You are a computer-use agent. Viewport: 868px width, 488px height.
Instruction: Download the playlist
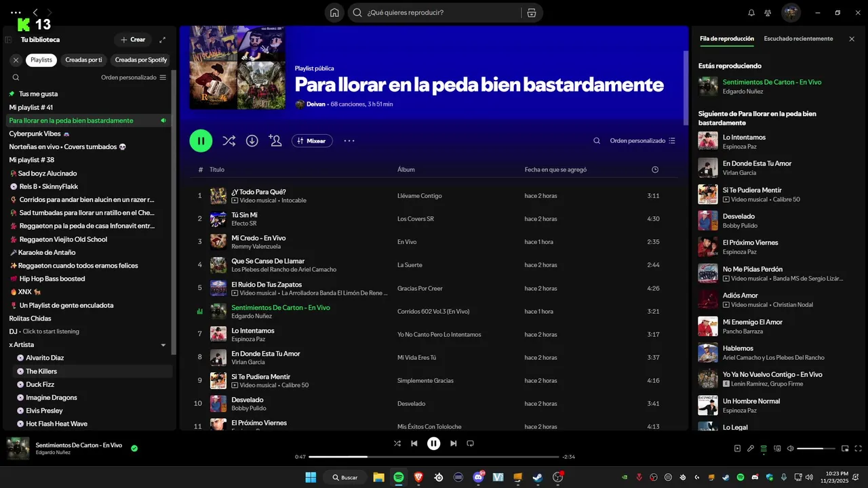[252, 141]
